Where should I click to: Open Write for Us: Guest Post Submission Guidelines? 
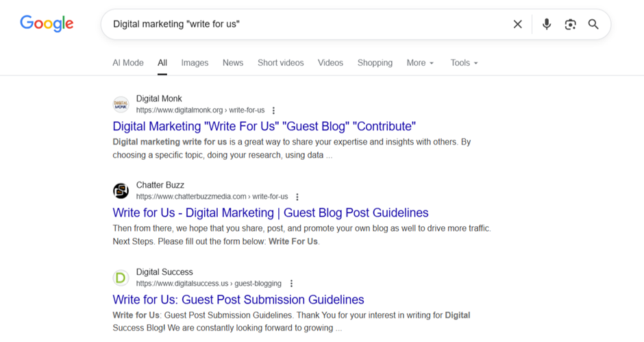(x=238, y=300)
